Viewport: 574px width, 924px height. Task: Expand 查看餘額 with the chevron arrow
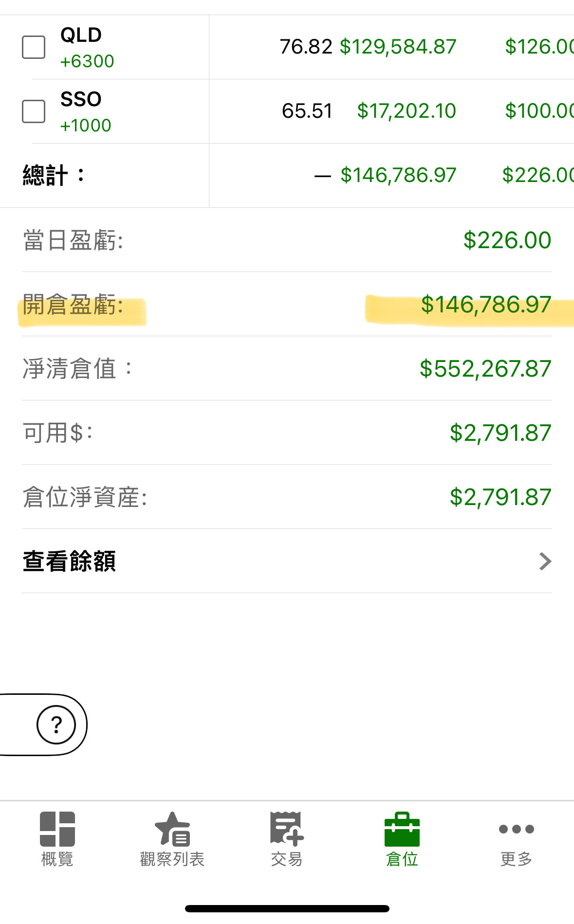[x=545, y=561]
